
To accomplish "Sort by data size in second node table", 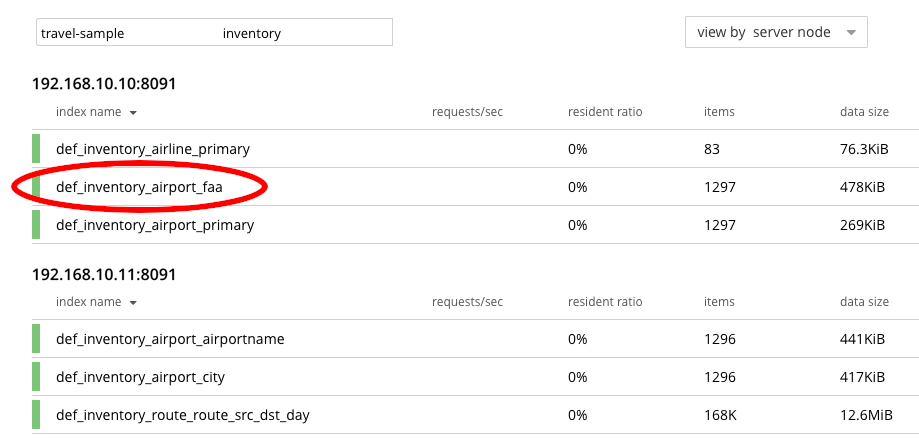I will tap(864, 301).
